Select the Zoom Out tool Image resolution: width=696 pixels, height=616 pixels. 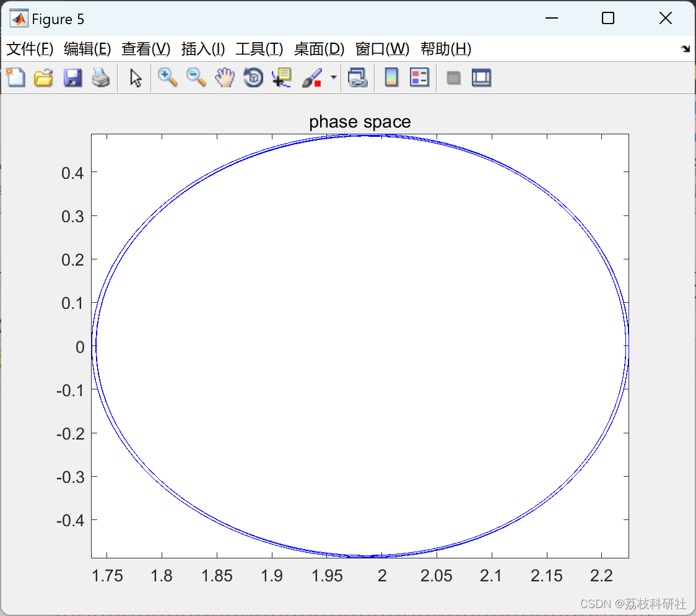click(x=196, y=77)
